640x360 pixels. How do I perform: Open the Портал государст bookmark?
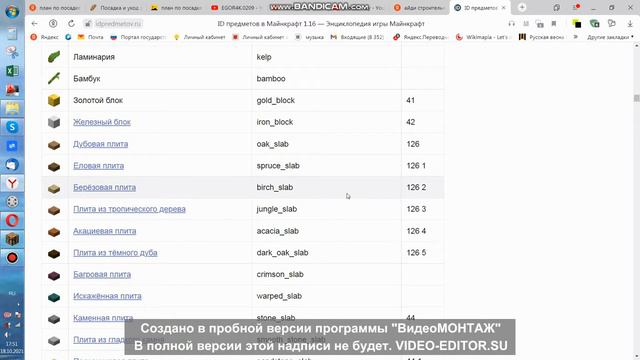pyautogui.click(x=138, y=37)
